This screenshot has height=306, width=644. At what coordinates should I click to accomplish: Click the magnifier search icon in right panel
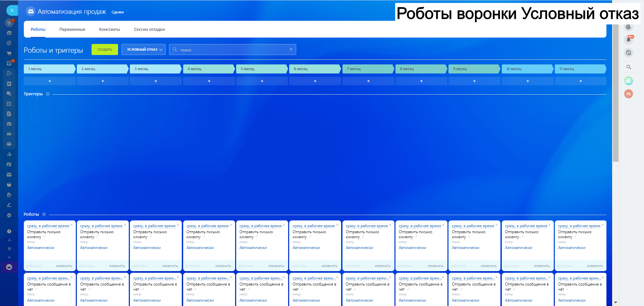[x=629, y=67]
